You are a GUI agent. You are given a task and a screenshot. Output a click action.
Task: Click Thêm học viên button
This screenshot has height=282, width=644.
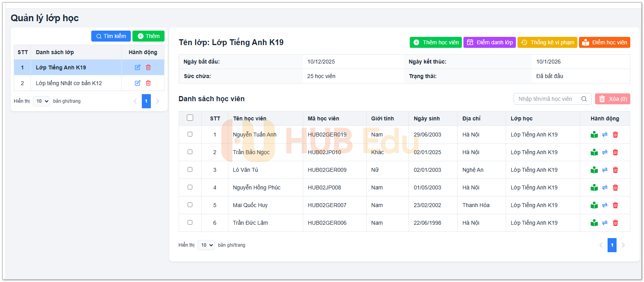tap(436, 42)
